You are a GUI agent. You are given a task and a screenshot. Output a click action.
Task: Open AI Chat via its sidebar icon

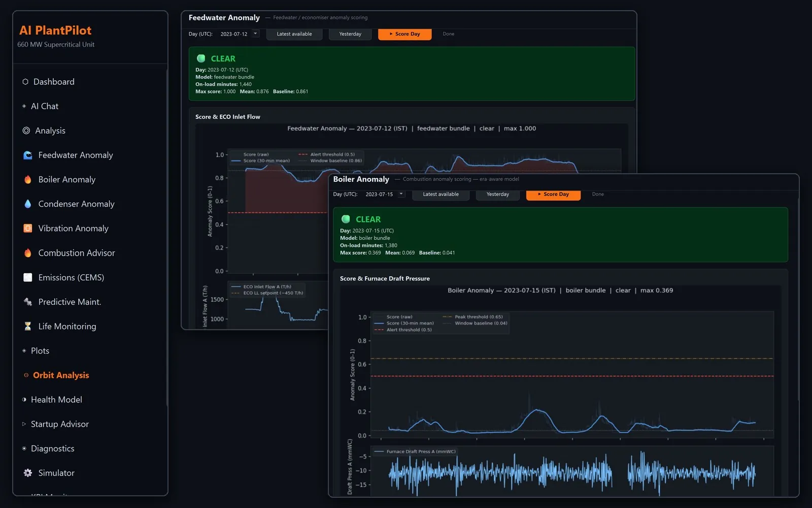click(x=24, y=106)
